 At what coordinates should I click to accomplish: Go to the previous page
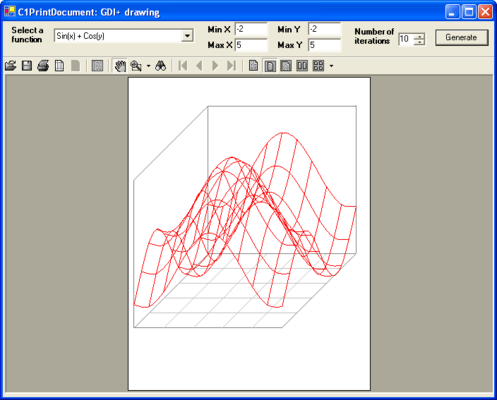(x=199, y=66)
